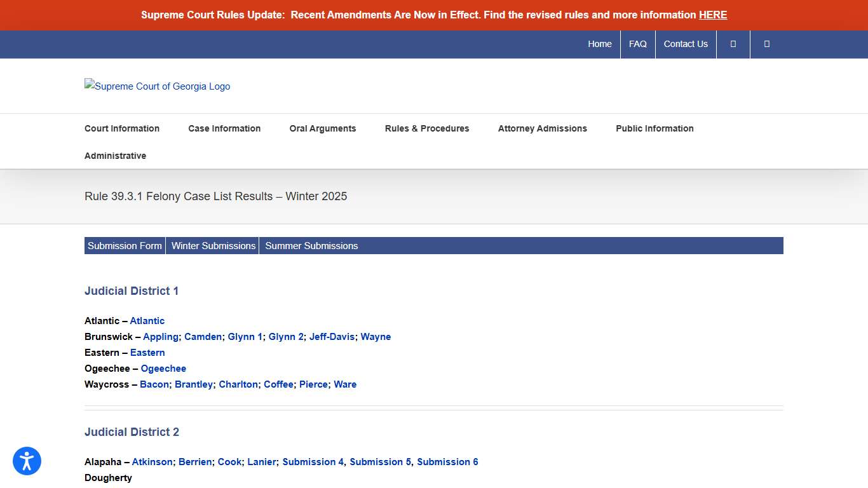Viewport: 868px width, 488px height.
Task: Open the Contact Us page
Action: click(x=686, y=44)
